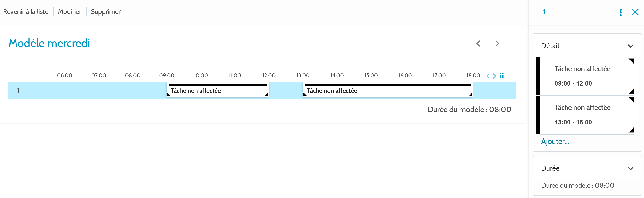The height and width of the screenshot is (198, 644).
Task: Collapse the Détail section
Action: (x=631, y=46)
